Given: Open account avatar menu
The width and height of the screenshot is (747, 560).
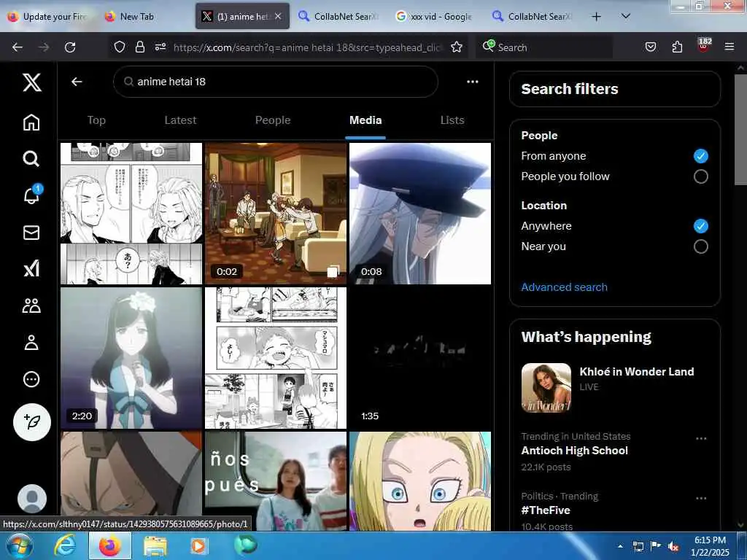Looking at the screenshot, I should (x=32, y=499).
